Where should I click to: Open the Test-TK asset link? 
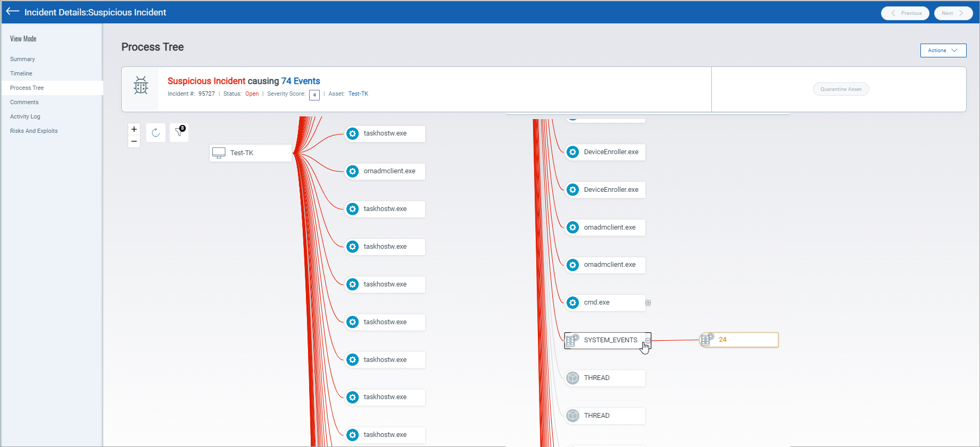(x=358, y=94)
